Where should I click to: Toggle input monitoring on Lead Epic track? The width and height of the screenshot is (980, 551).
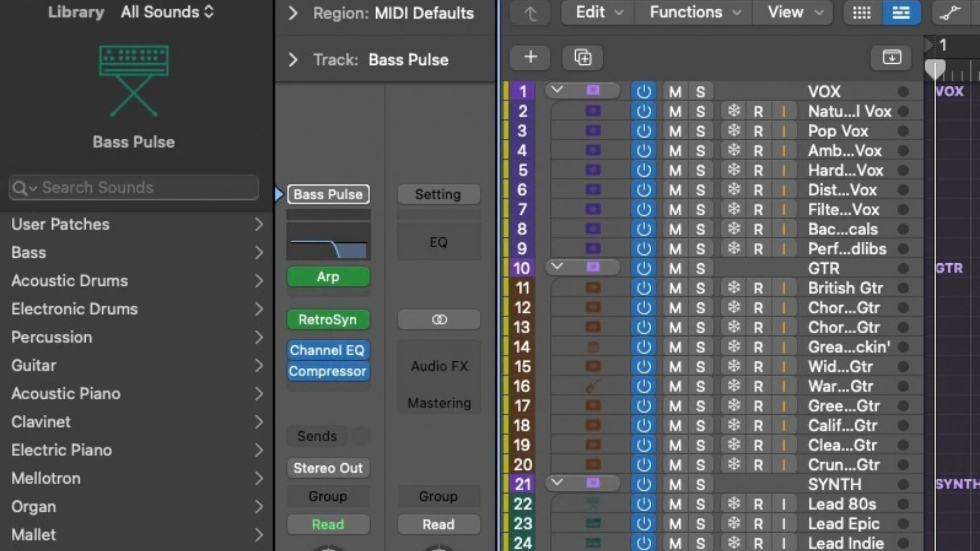[x=783, y=523]
